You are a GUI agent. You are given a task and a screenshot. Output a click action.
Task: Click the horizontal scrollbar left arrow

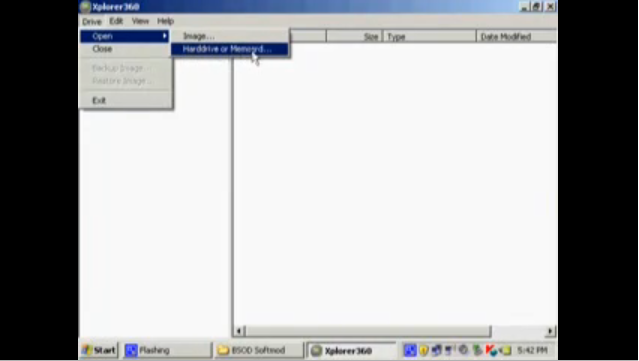tap(239, 331)
